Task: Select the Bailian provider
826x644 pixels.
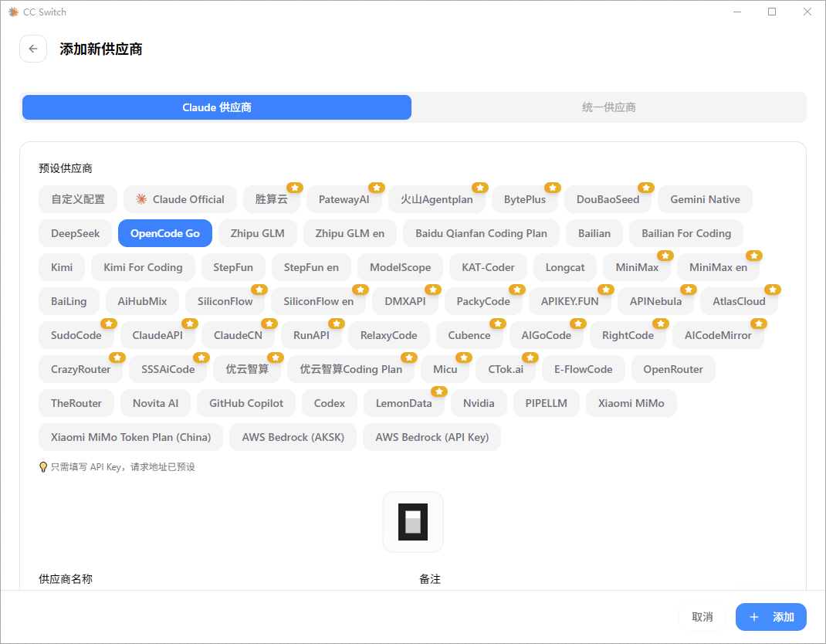Action: click(x=594, y=233)
